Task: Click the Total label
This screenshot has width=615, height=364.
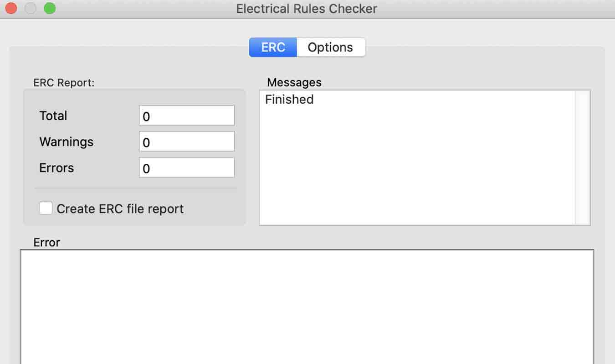Action: (53, 116)
